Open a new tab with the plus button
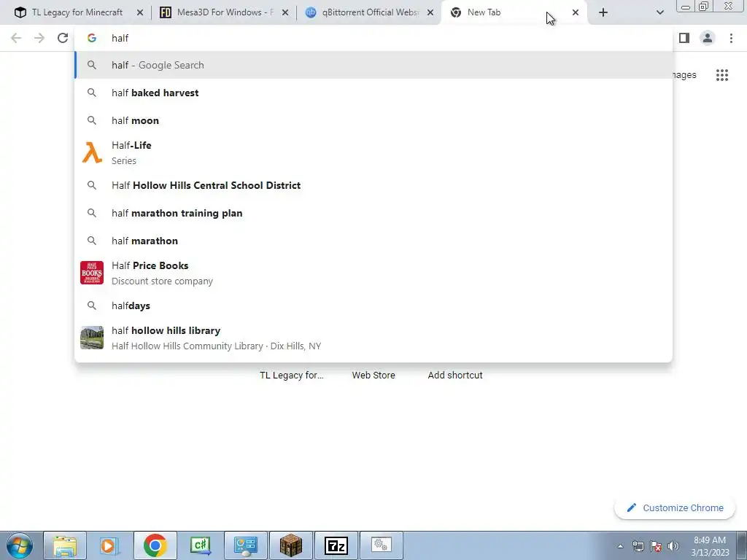This screenshot has height=560, width=747. pos(603,13)
